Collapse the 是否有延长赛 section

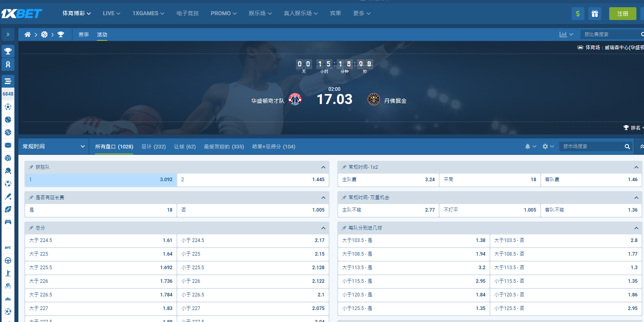coord(323,198)
